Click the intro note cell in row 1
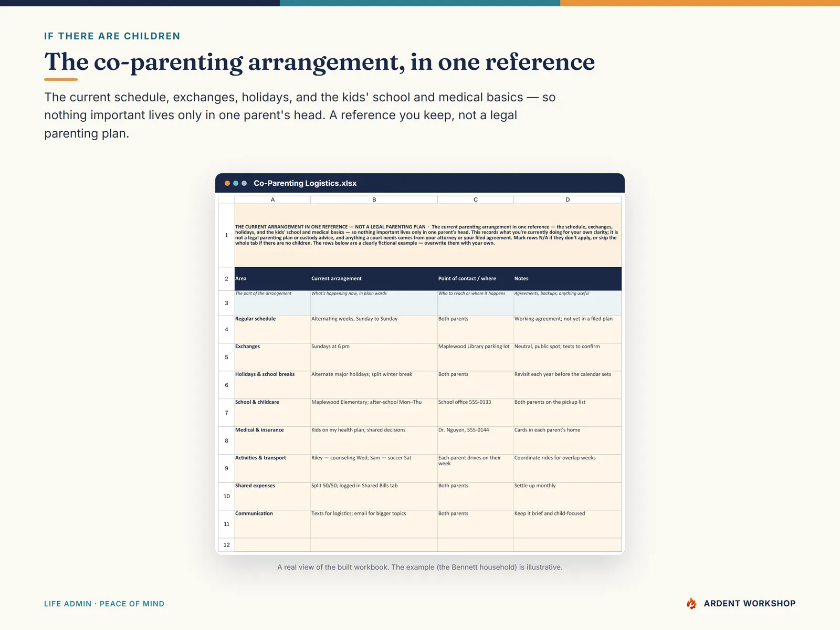The image size is (840, 630). (428, 235)
